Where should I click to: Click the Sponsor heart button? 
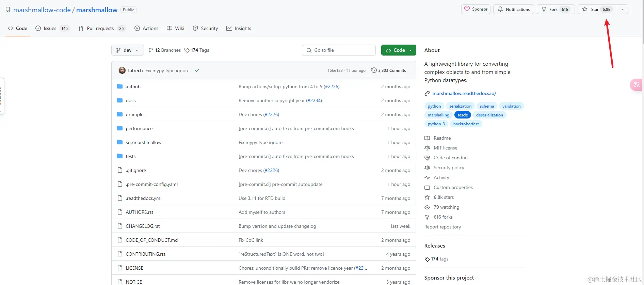pyautogui.click(x=476, y=9)
